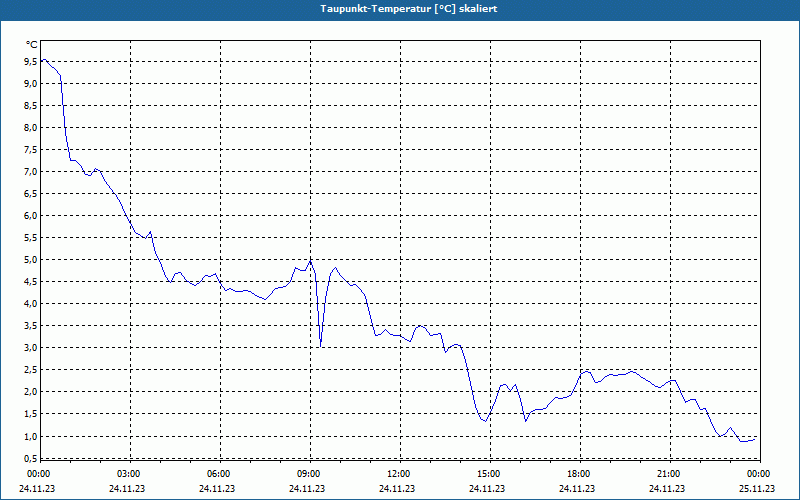This screenshot has width=800, height=500.
Task: Click the '°C' unit label on the y-axis
Action: (32, 45)
